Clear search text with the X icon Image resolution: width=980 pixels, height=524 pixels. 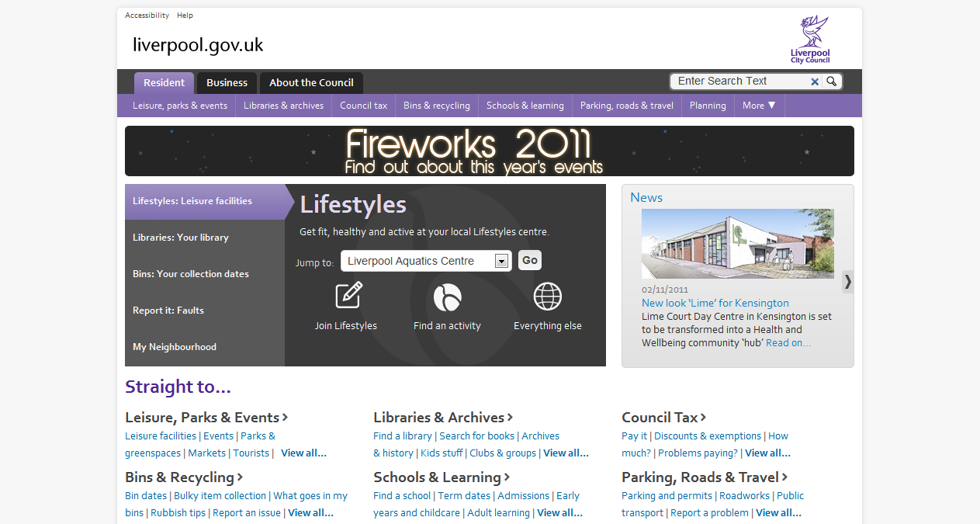pyautogui.click(x=815, y=82)
